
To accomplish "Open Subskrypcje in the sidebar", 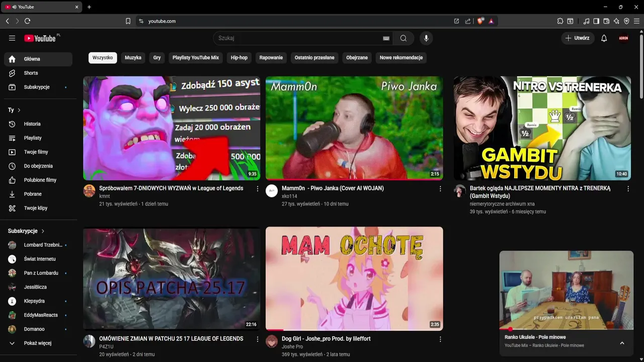I will (38, 87).
